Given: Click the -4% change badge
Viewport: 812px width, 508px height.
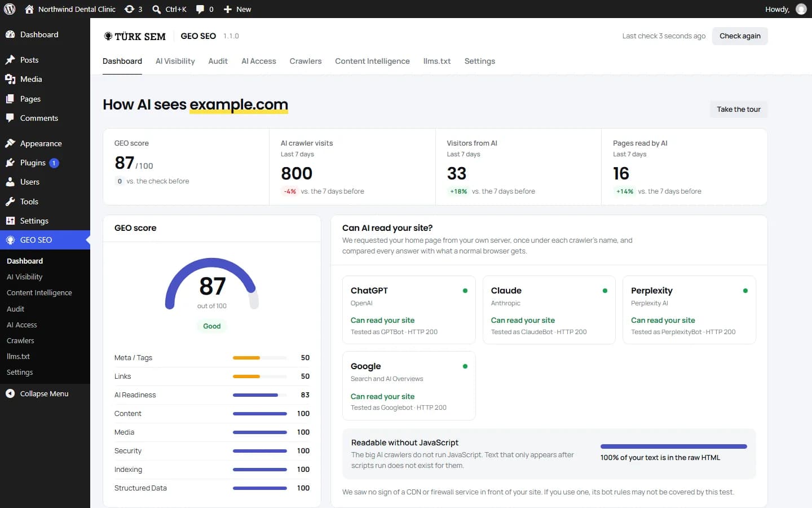Looking at the screenshot, I should pos(290,191).
